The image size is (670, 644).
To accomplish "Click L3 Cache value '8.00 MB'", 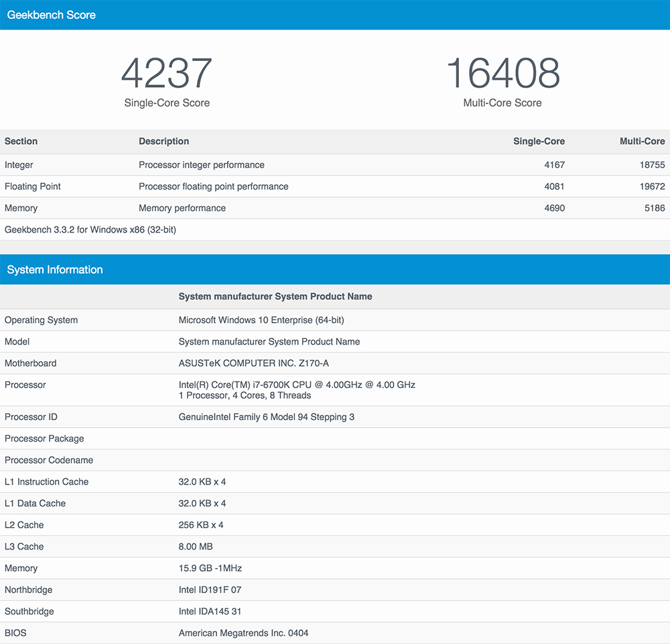I will tap(196, 547).
